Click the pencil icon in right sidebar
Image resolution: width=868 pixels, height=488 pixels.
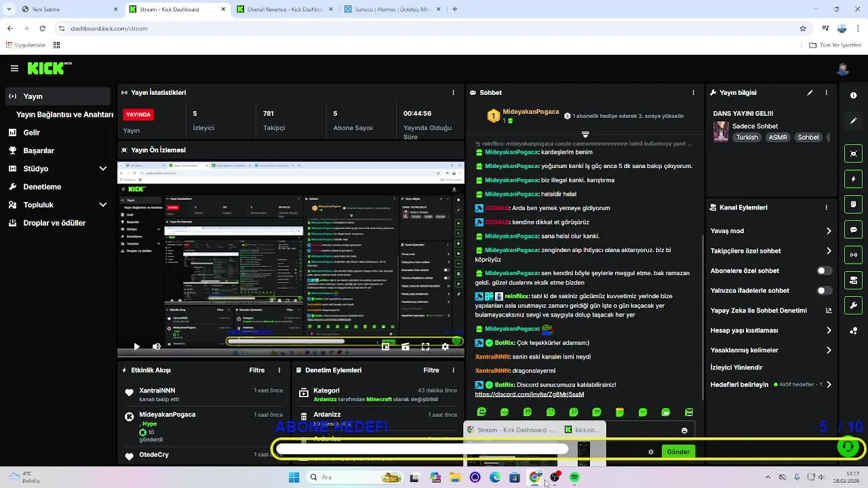(x=853, y=121)
